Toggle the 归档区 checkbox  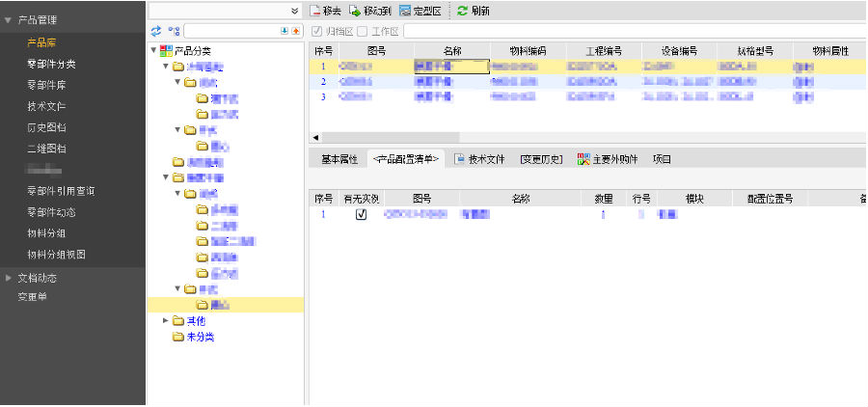pyautogui.click(x=316, y=31)
